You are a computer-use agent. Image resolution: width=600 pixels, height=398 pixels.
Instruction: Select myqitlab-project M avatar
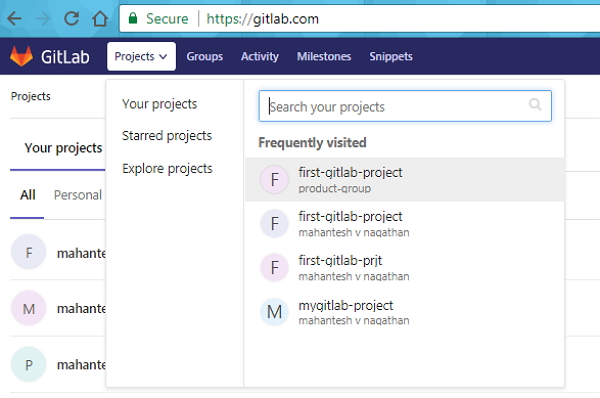tap(274, 312)
